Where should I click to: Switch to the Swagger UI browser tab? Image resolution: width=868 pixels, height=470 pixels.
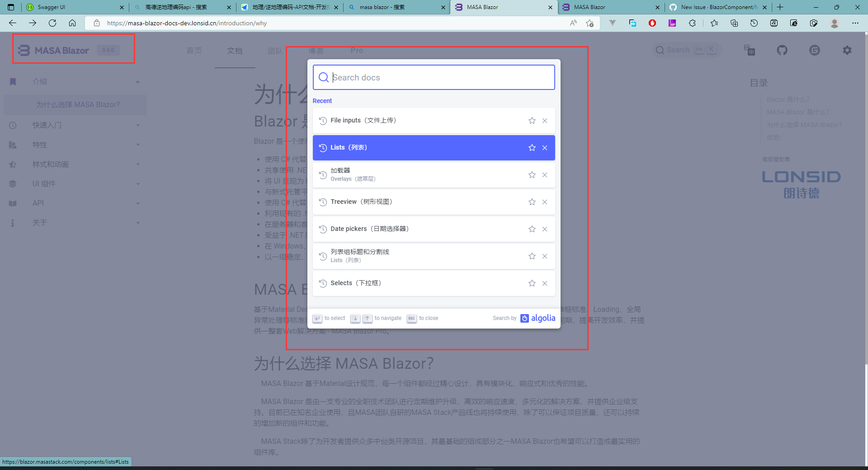[x=75, y=7]
